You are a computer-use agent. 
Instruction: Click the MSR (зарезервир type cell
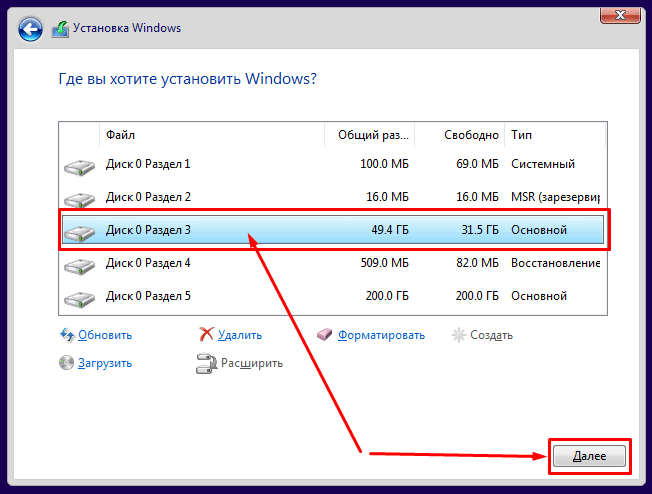pos(555,197)
